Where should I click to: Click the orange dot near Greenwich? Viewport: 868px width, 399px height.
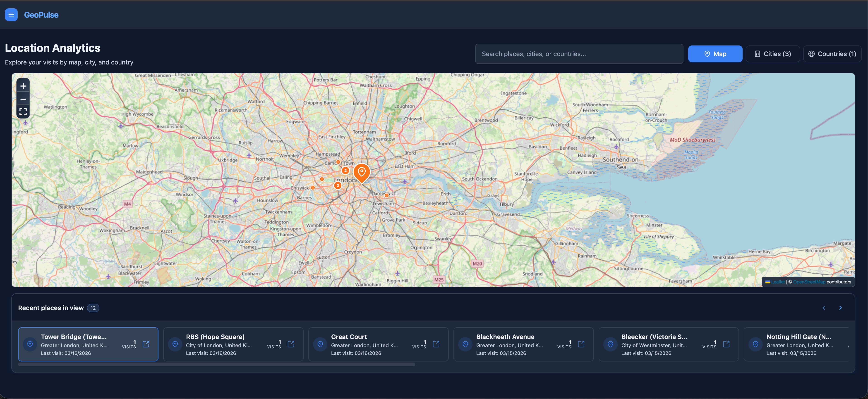(x=386, y=195)
